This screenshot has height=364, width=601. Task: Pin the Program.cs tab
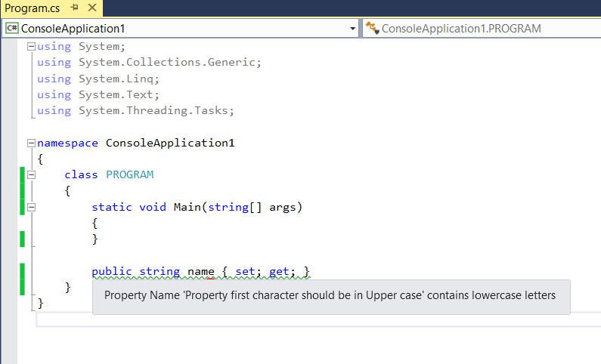pyautogui.click(x=75, y=8)
